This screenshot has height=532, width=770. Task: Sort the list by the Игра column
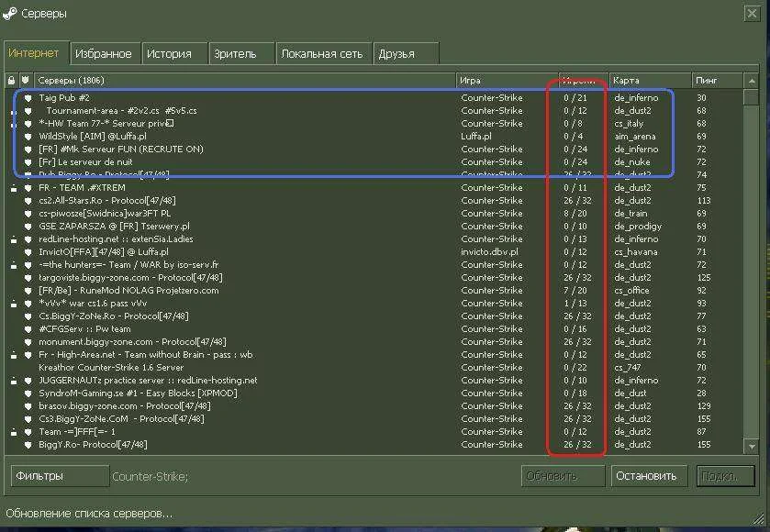[508, 80]
